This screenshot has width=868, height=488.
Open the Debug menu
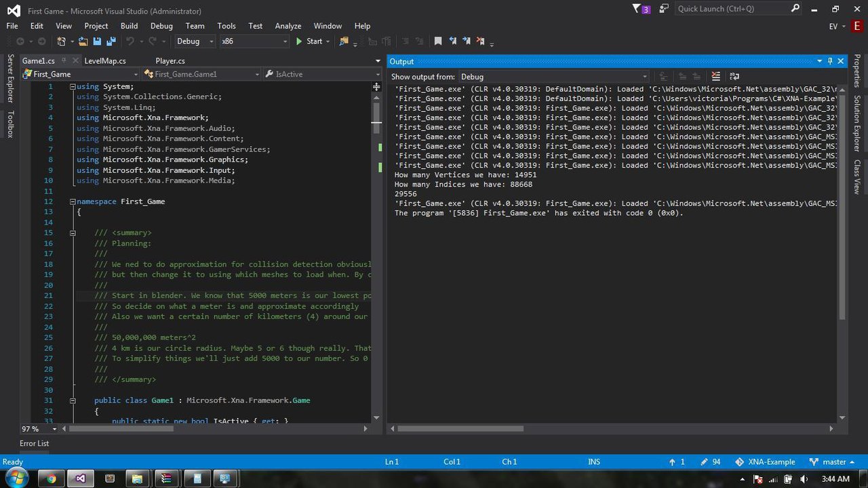pos(161,26)
